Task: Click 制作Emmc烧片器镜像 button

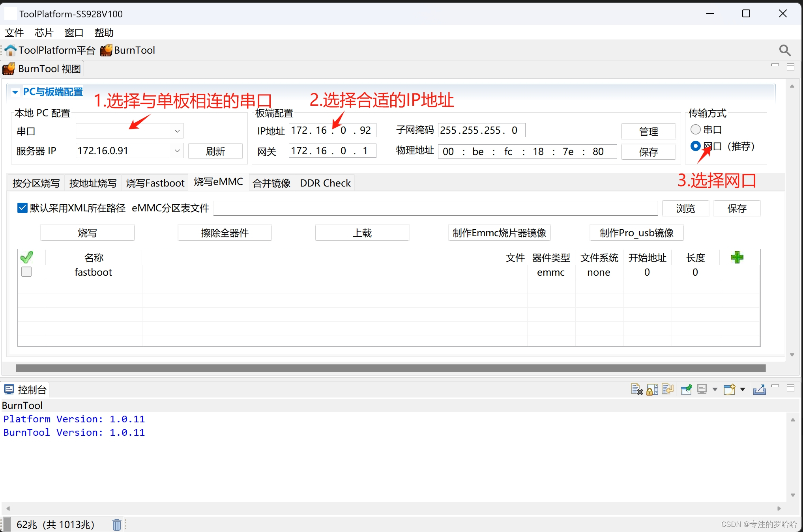Action: coord(499,233)
